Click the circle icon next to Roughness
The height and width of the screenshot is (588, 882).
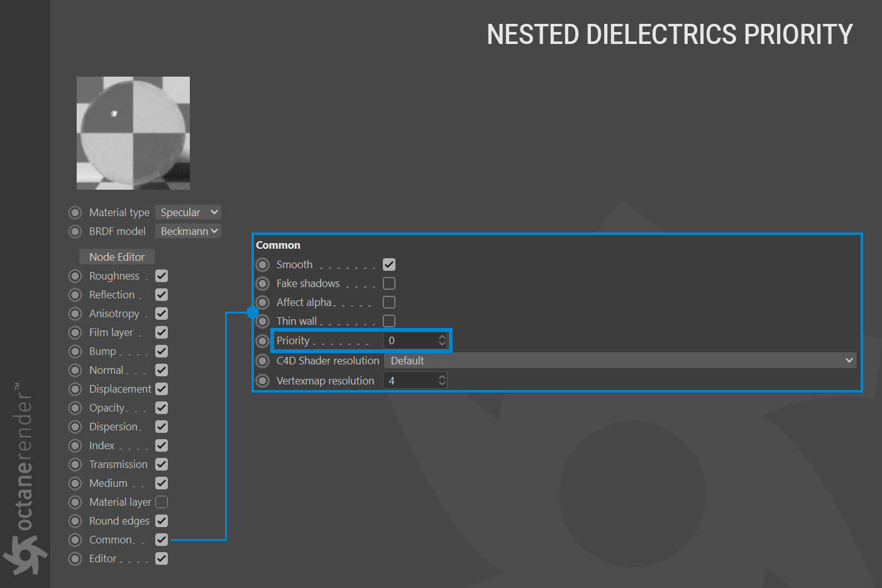pyautogui.click(x=75, y=276)
